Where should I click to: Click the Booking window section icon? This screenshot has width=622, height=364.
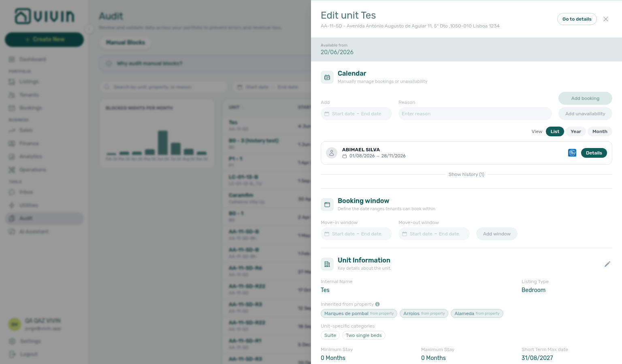pos(327,205)
